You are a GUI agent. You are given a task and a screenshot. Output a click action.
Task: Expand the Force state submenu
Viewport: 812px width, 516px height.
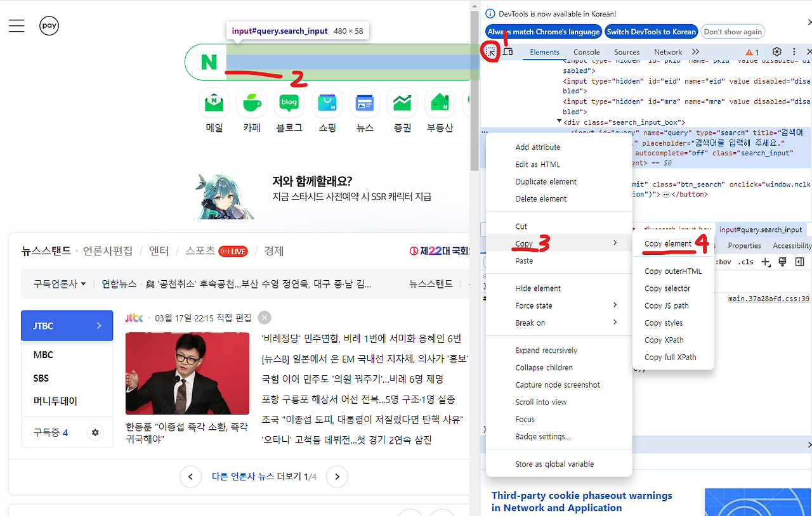(x=615, y=306)
